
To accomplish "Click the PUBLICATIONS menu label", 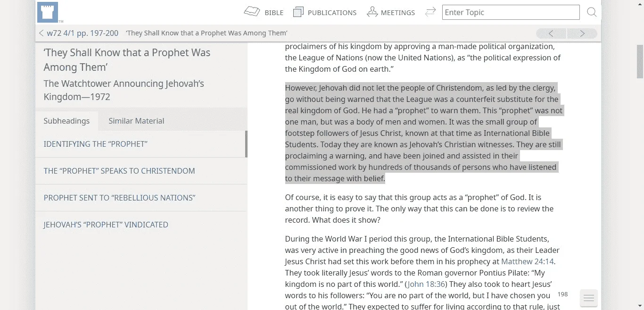I will (x=332, y=13).
